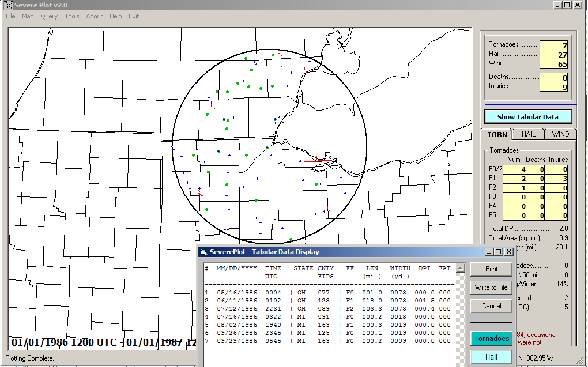
Task: Open the Tools menu
Action: point(72,16)
